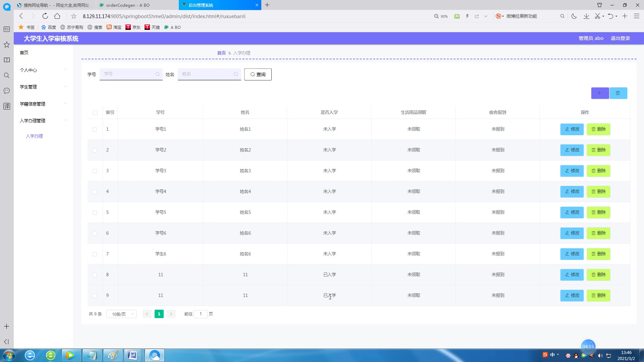Open 百度 bookmark
This screenshot has width=644, height=362.
[49, 27]
